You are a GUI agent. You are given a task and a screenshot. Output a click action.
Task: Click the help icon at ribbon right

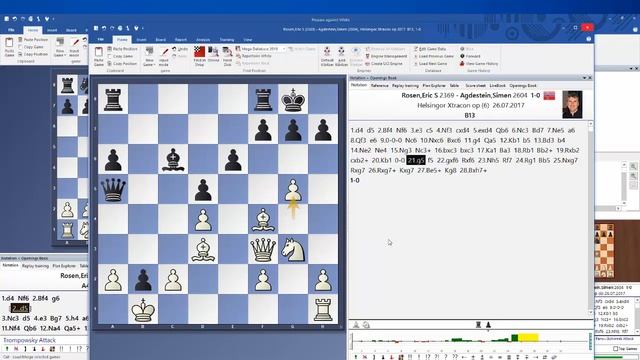588,39
